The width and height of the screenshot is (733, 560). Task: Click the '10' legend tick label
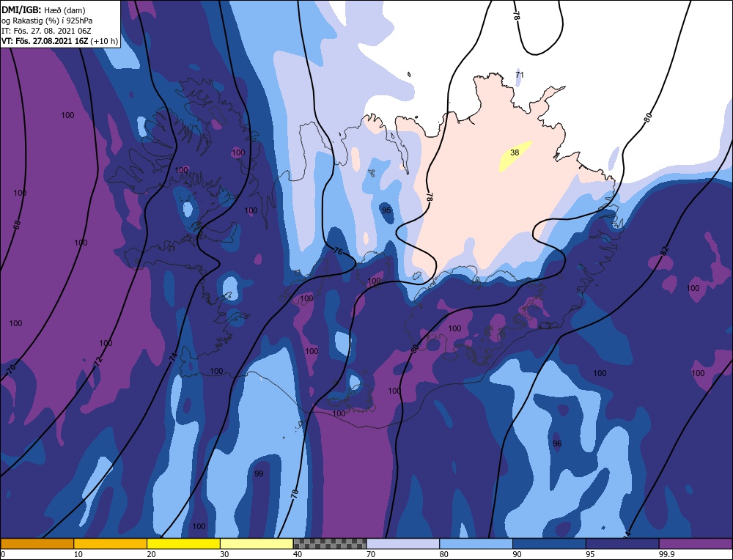pyautogui.click(x=78, y=554)
